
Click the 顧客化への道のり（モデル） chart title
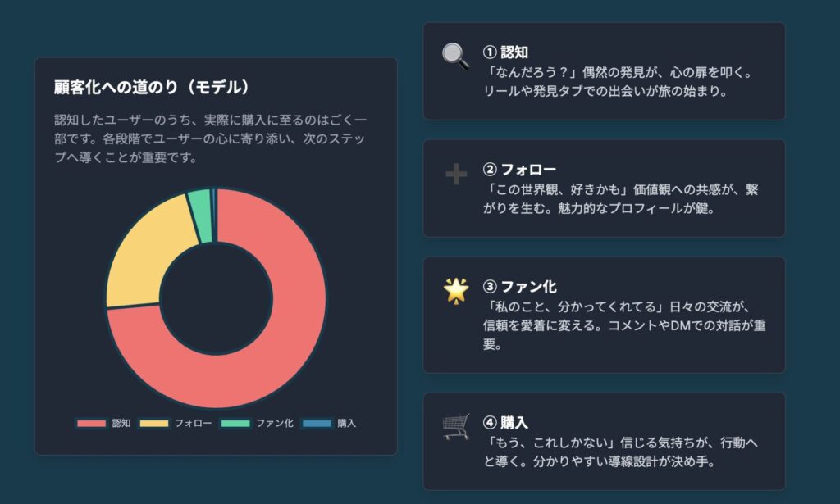tap(152, 87)
